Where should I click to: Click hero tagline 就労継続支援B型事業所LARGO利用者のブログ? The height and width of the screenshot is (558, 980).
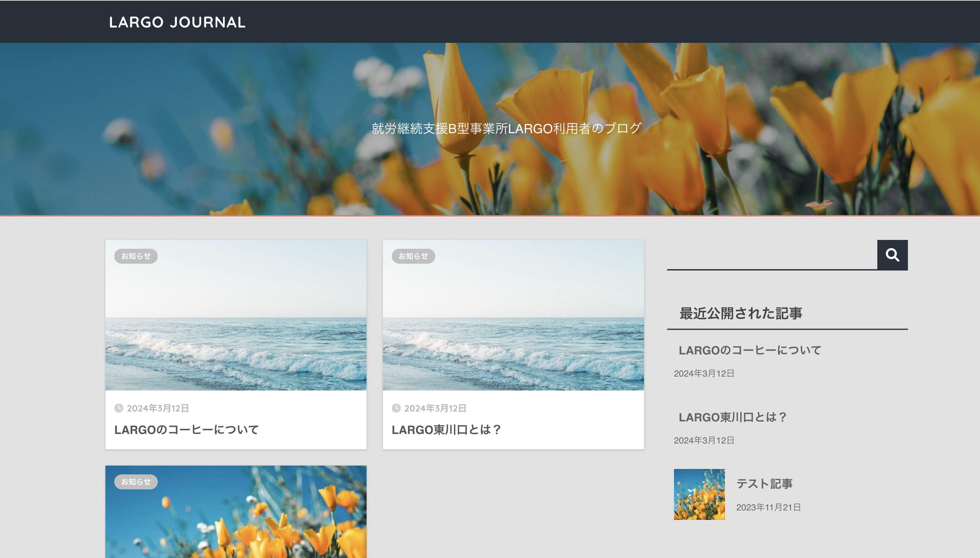click(x=506, y=128)
